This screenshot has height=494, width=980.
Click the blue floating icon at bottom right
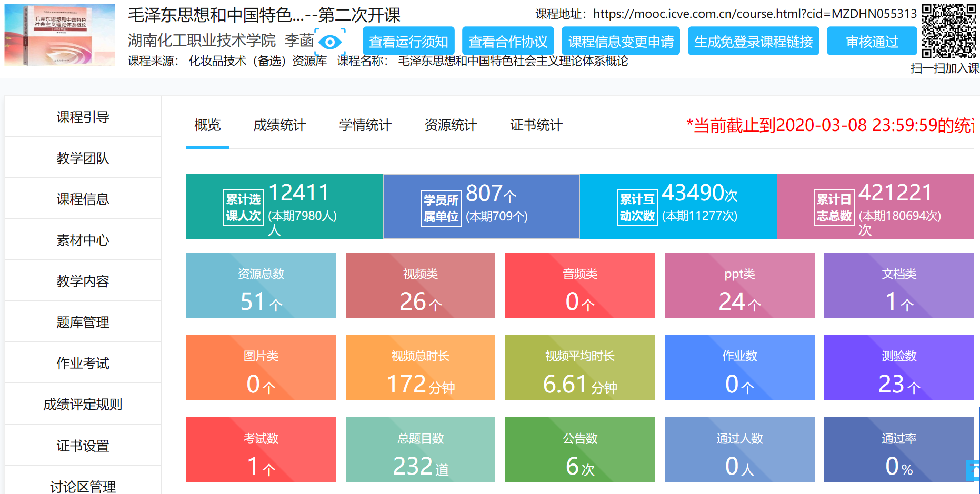point(974,470)
